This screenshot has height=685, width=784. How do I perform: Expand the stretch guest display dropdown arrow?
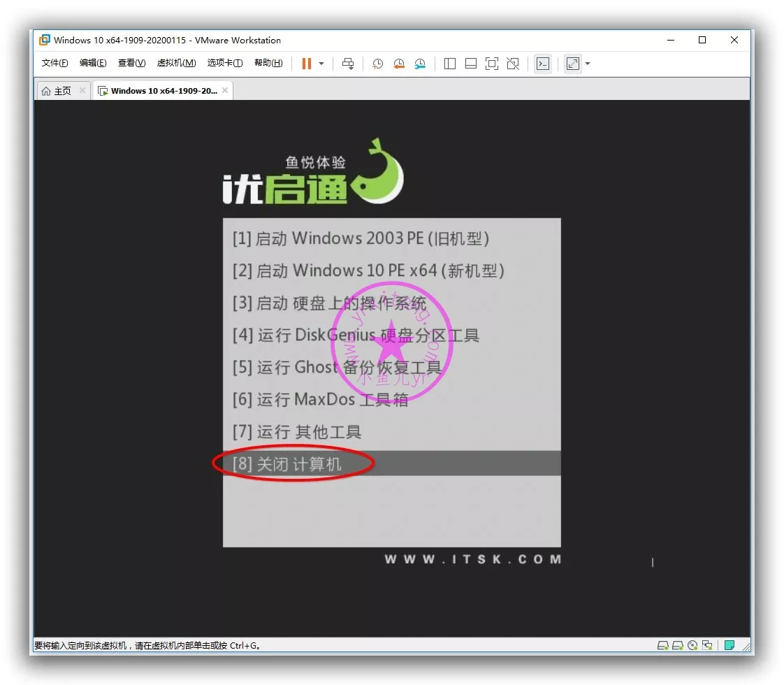pos(588,64)
